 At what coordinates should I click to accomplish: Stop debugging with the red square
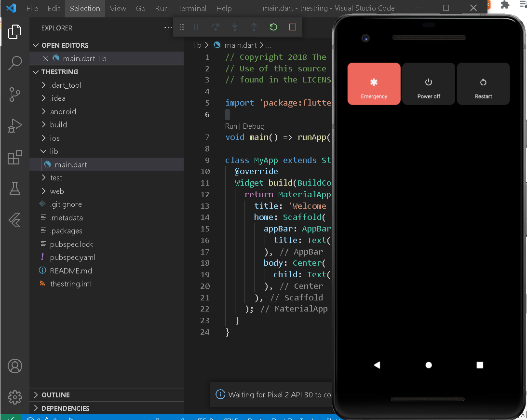tap(293, 27)
